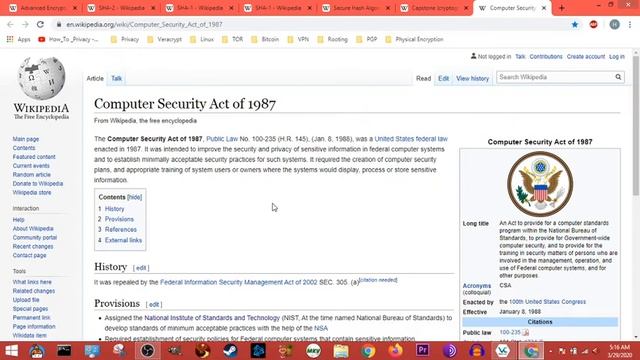Open the Tor Browser taskbar icon
The image size is (640, 360).
click(x=450, y=351)
